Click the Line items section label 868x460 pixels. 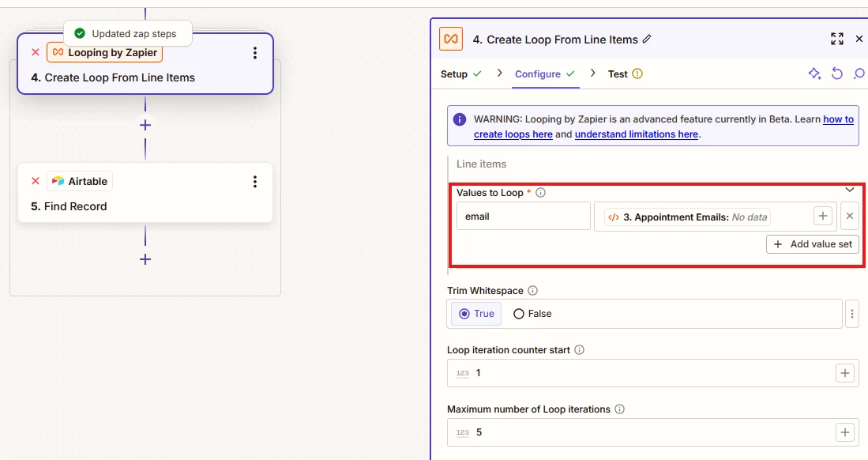click(x=481, y=164)
